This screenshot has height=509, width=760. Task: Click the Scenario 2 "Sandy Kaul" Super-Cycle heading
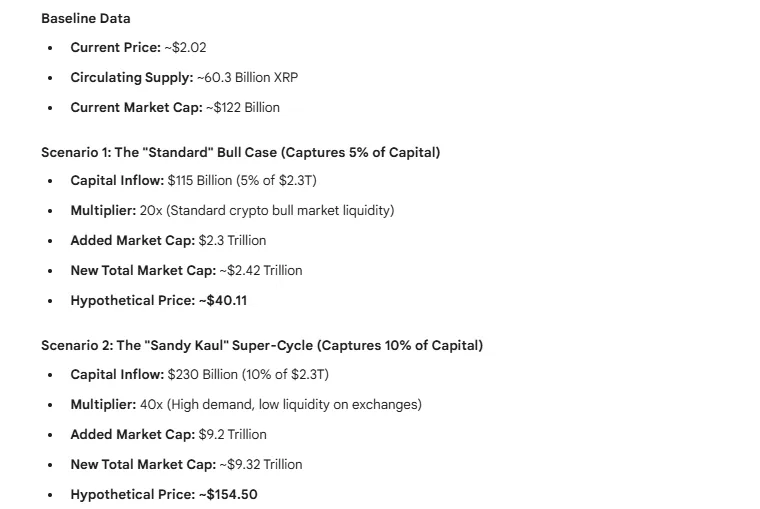261,346
